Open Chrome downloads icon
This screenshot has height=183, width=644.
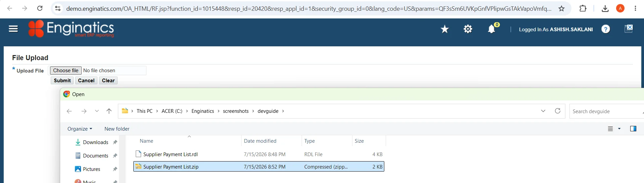[605, 8]
